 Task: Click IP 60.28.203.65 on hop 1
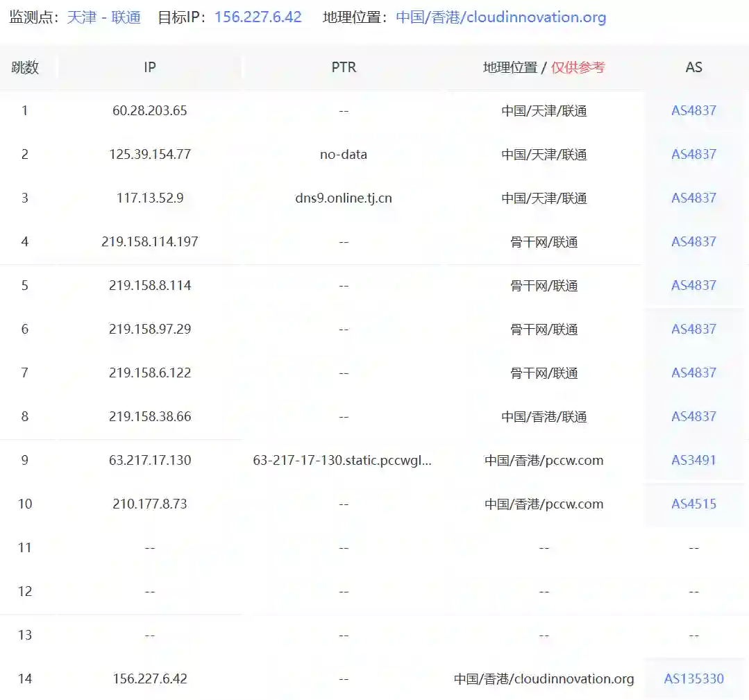[x=149, y=110]
